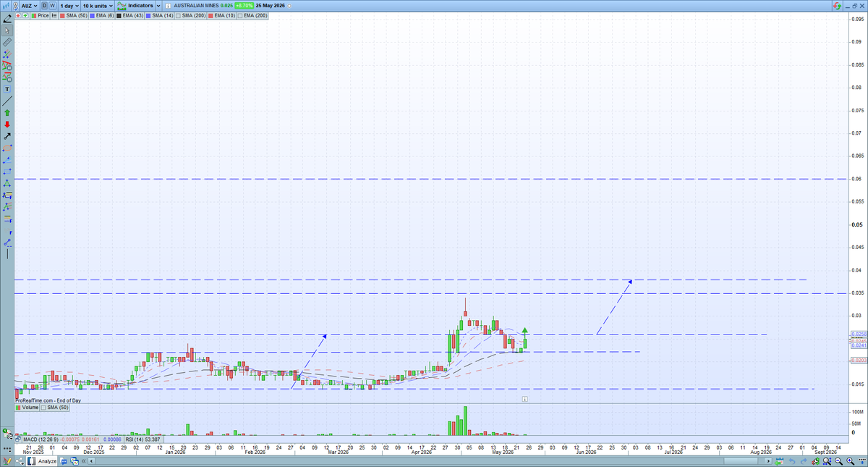The width and height of the screenshot is (868, 467).
Task: Select the triangle drawing tool
Action: tap(7, 182)
